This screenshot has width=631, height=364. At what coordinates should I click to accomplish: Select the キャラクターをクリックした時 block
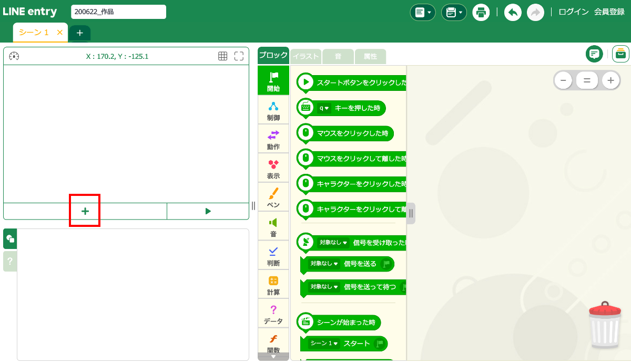[x=351, y=184]
